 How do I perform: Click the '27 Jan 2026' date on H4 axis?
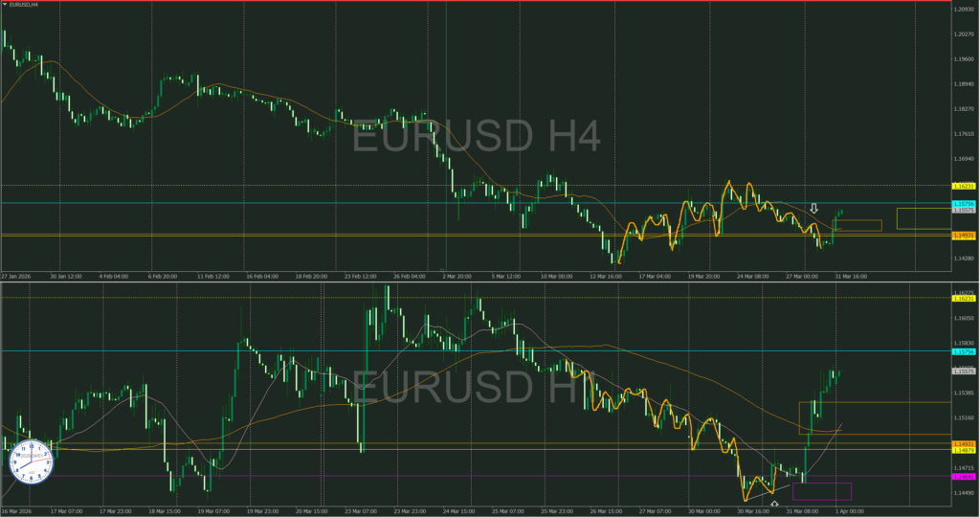pyautogui.click(x=19, y=275)
